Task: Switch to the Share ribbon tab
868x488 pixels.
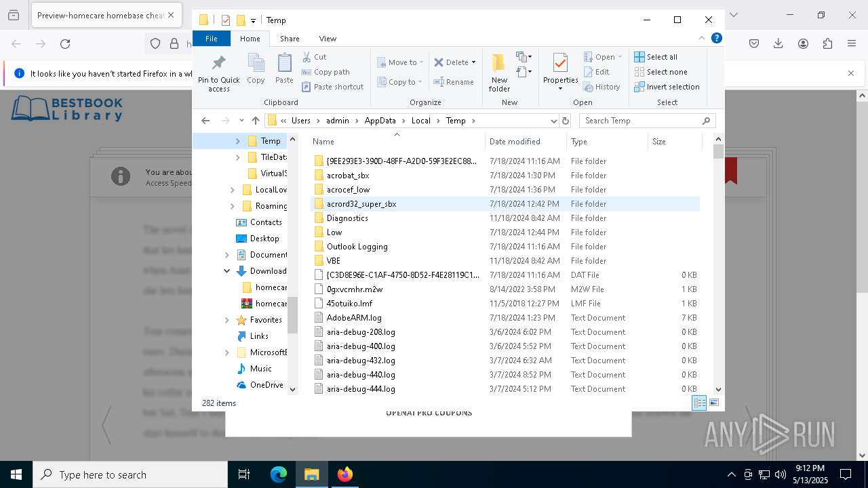Action: point(290,39)
